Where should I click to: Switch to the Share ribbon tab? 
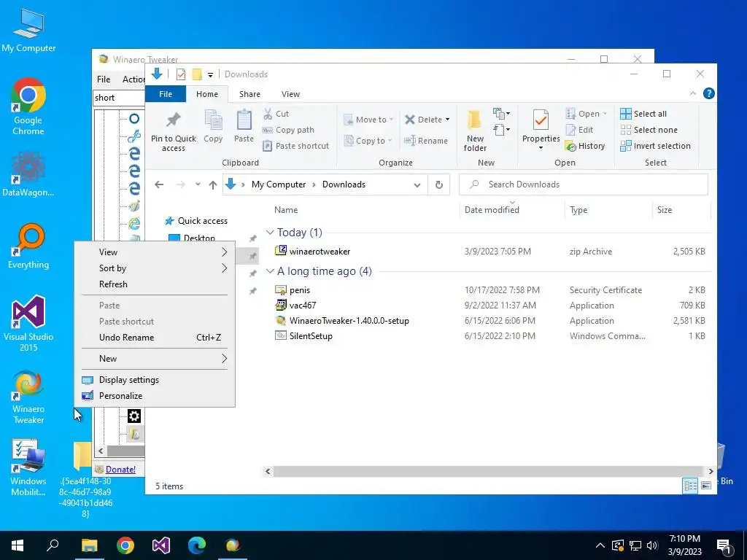[x=249, y=94]
